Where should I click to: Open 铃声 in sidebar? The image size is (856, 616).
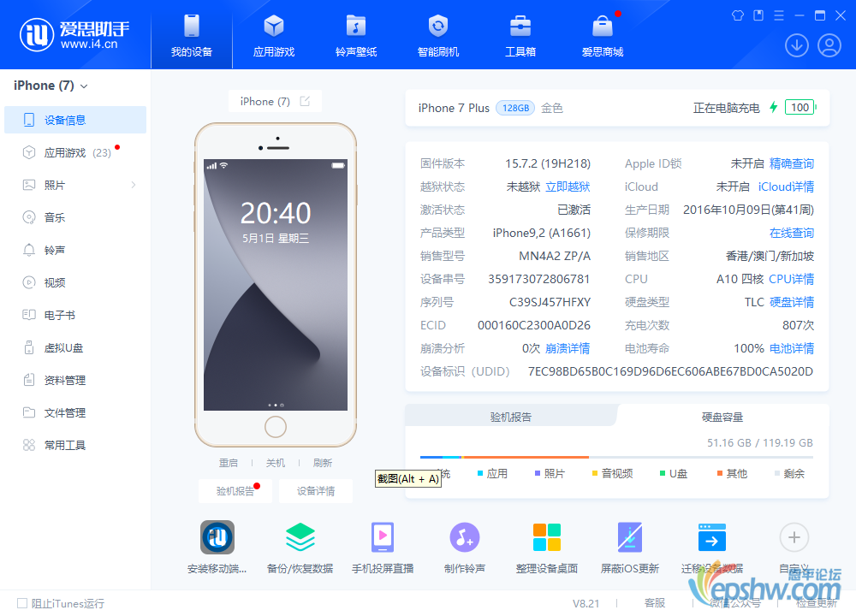(75, 250)
